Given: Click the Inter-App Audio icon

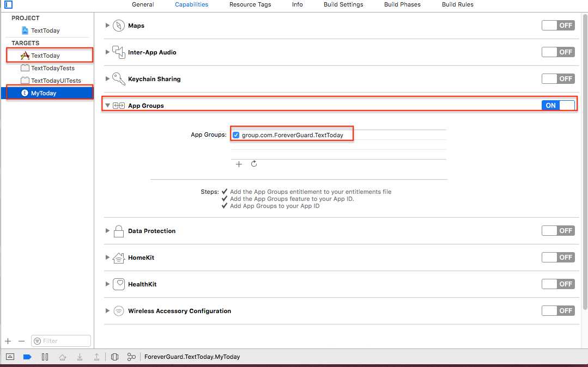Looking at the screenshot, I should 118,52.
